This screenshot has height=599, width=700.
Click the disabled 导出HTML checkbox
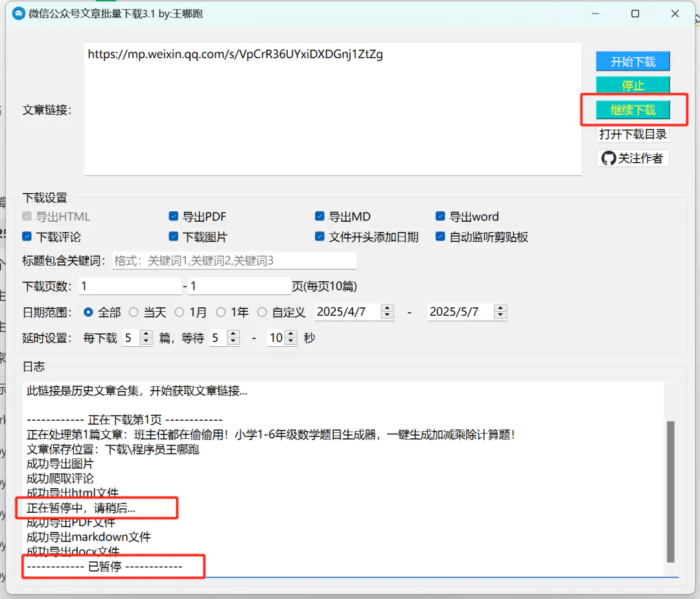(x=27, y=217)
